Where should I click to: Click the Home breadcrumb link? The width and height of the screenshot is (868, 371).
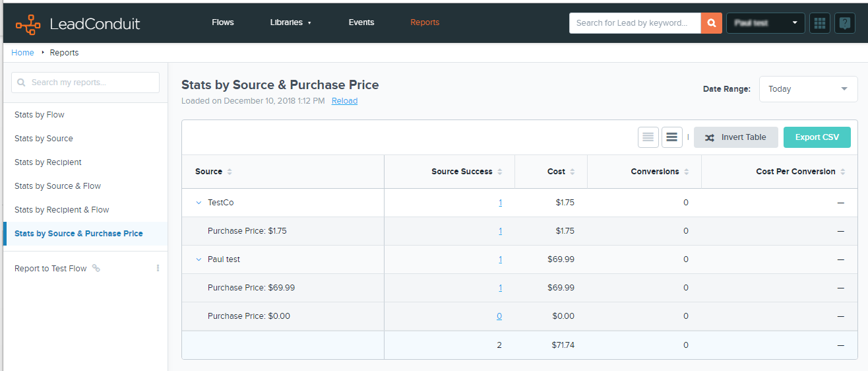point(22,53)
